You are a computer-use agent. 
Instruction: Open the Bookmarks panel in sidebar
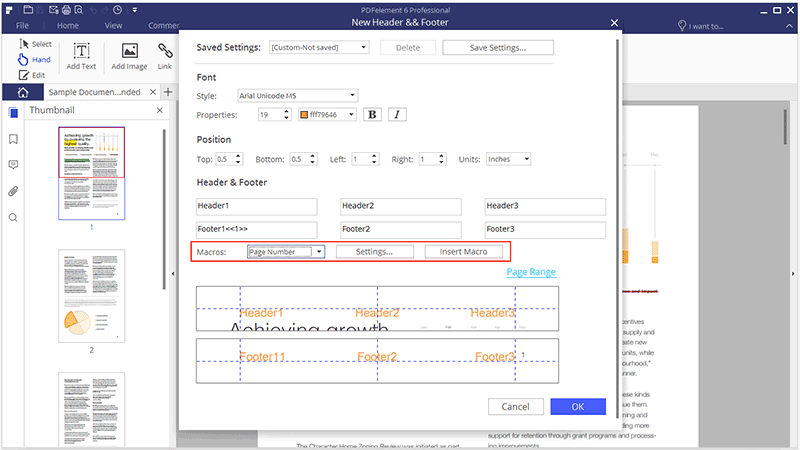[13, 139]
